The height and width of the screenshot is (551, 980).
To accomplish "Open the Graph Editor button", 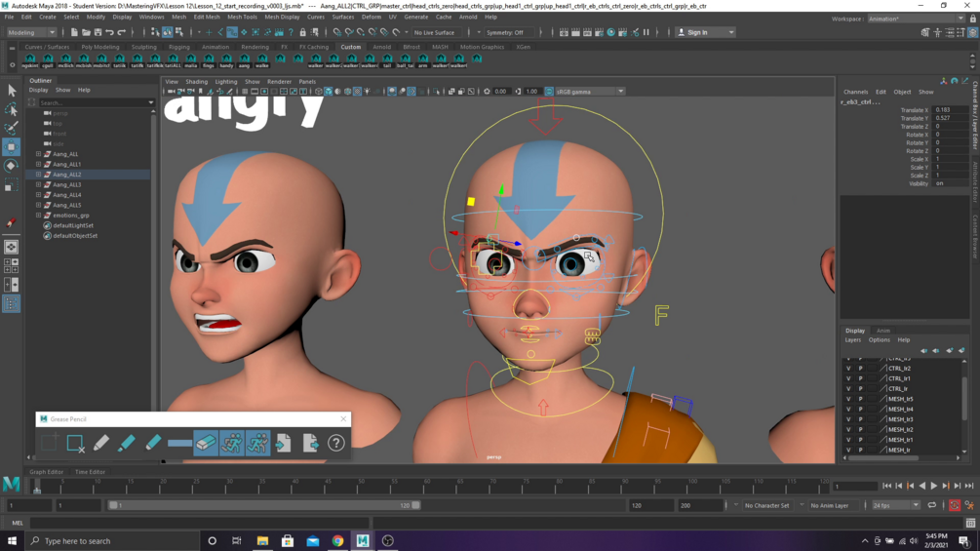I will tap(46, 472).
